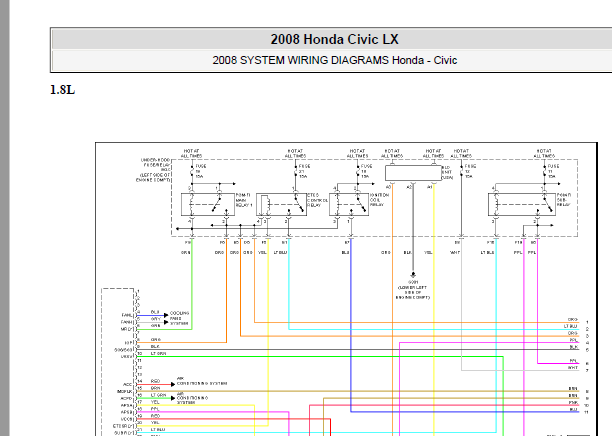Image resolution: width=612 pixels, height=436 pixels.
Task: Click the PGM-FI MAIN RELAY 1 label
Action: 244,199
